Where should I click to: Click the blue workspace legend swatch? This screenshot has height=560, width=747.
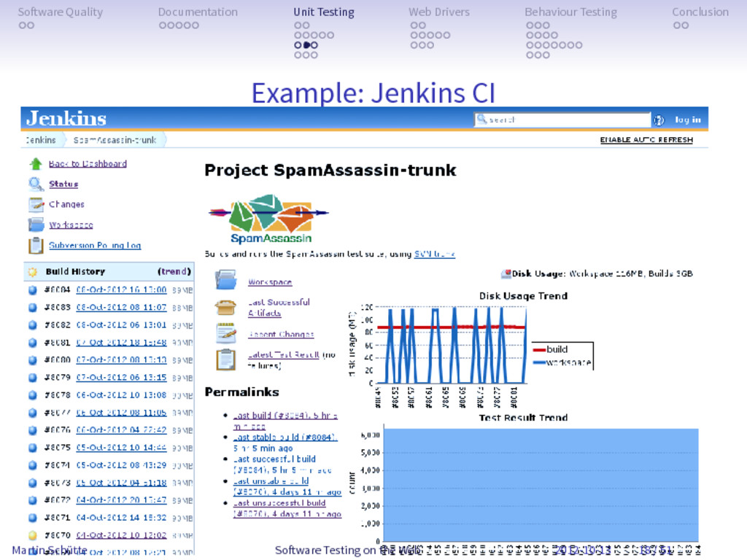click(539, 362)
